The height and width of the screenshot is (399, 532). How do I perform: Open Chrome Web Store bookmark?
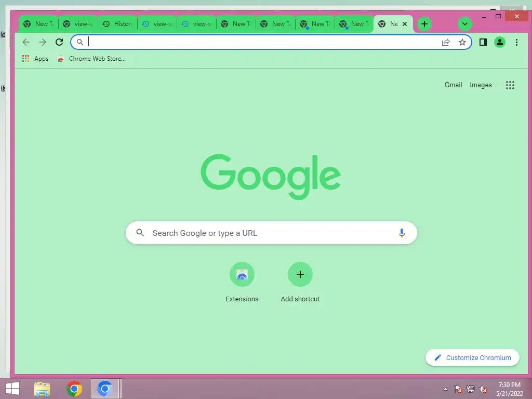point(91,59)
